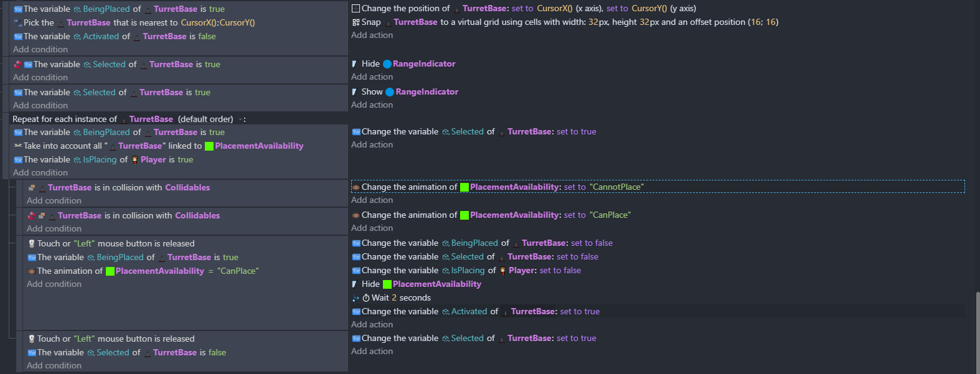Click blue RangeIndicator circle in Show action
Image resolution: width=980 pixels, height=374 pixels.
pos(390,92)
